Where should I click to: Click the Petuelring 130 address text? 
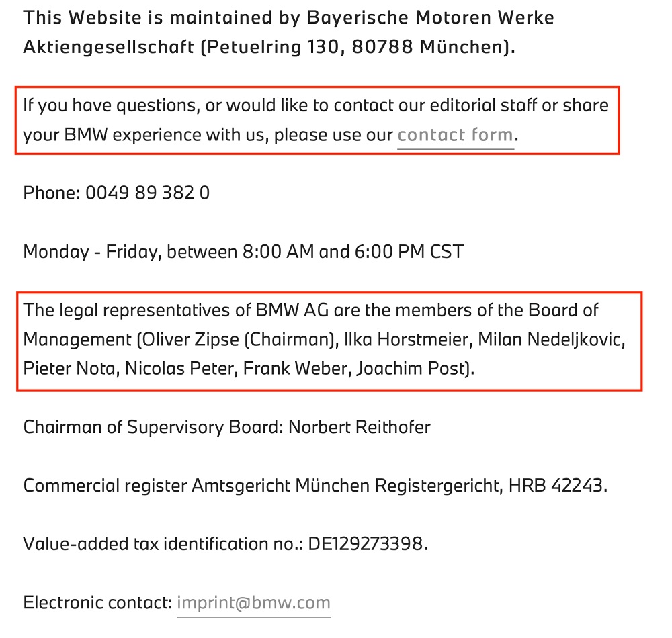coord(274,46)
